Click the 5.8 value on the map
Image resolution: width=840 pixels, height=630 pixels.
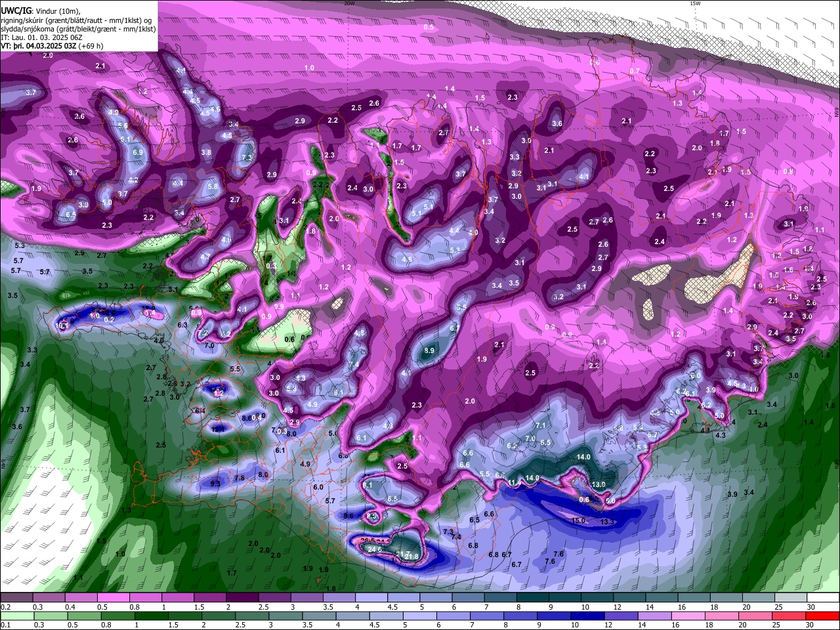(x=213, y=186)
